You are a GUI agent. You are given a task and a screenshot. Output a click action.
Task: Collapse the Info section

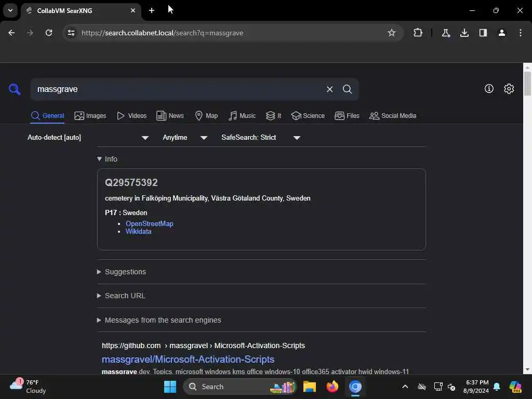tap(107, 159)
